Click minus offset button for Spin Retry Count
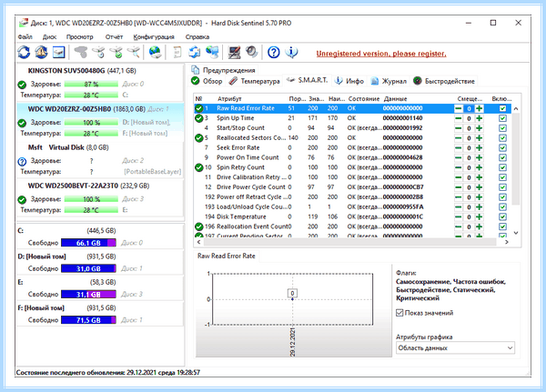The height and width of the screenshot is (392, 546). point(459,167)
